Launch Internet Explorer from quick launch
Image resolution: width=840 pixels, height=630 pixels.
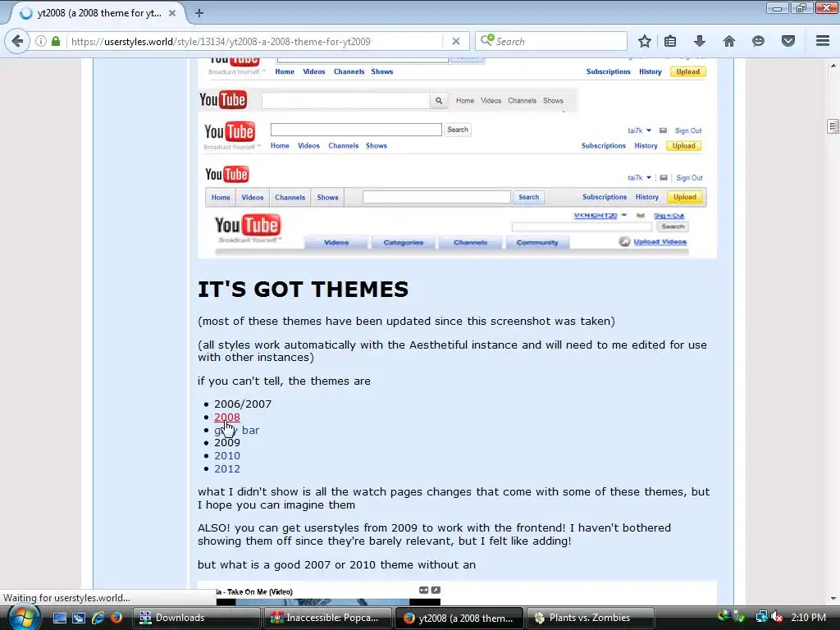[98, 618]
